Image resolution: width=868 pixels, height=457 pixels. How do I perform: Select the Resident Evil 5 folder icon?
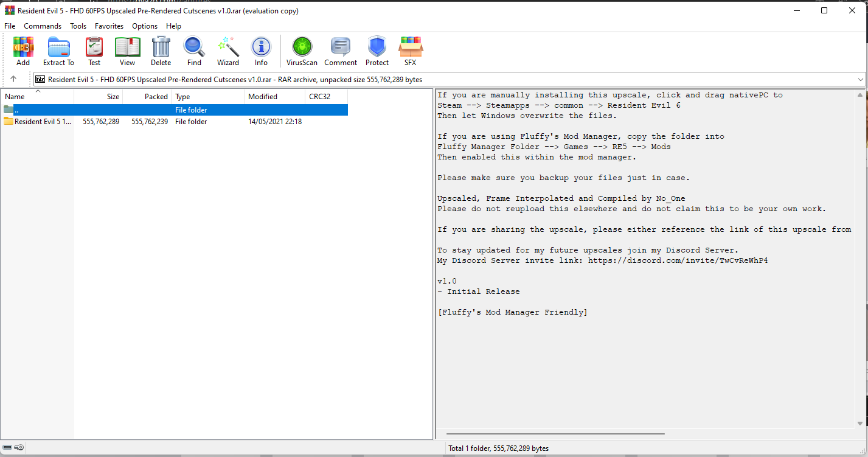point(9,121)
